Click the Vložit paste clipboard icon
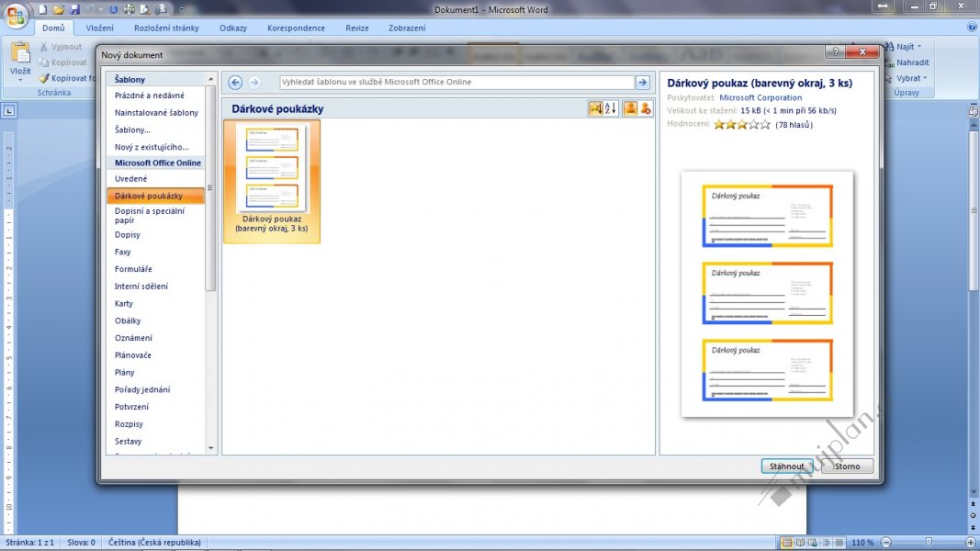The width and height of the screenshot is (980, 551). (x=20, y=54)
